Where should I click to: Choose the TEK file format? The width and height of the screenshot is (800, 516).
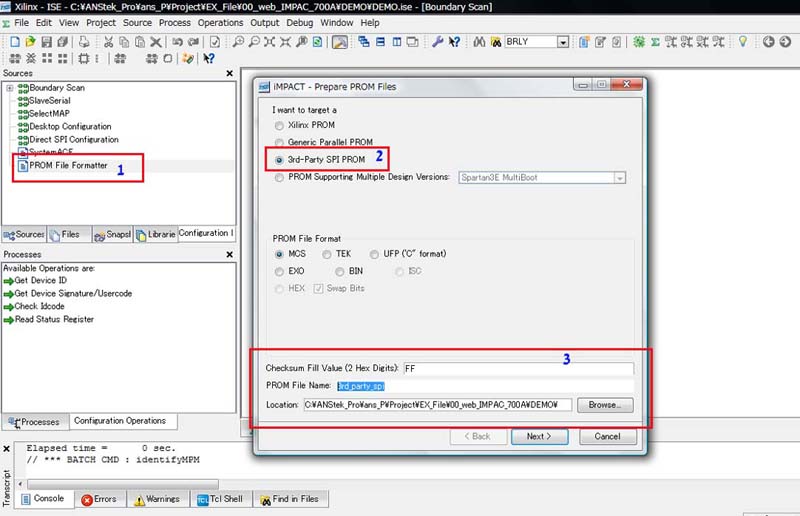coord(327,254)
